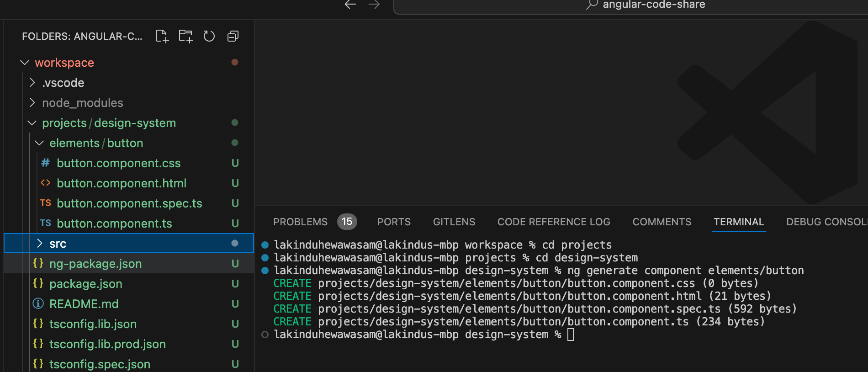Click the New Folder icon in explorer header

click(x=185, y=36)
